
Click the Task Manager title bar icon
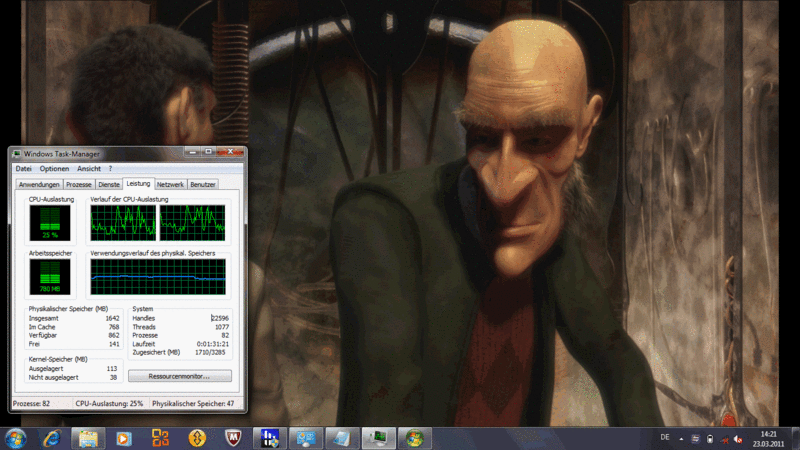pyautogui.click(x=16, y=154)
